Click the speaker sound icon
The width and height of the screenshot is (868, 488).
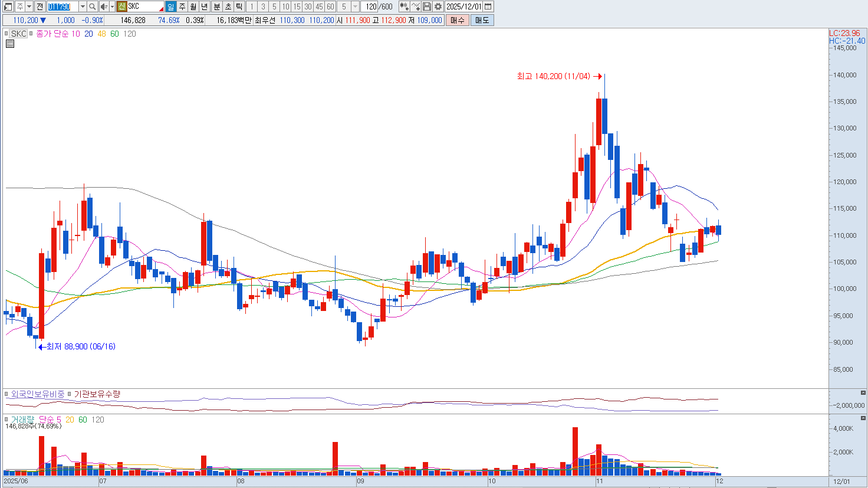click(104, 6)
